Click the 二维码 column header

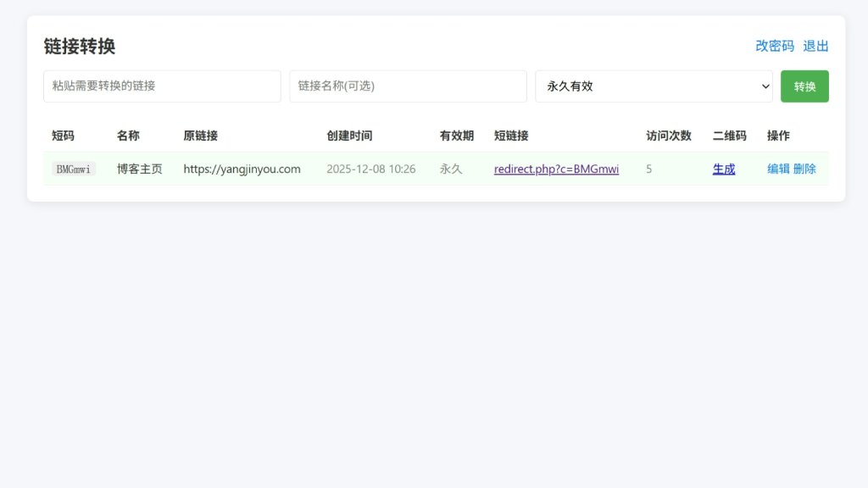pos(729,136)
